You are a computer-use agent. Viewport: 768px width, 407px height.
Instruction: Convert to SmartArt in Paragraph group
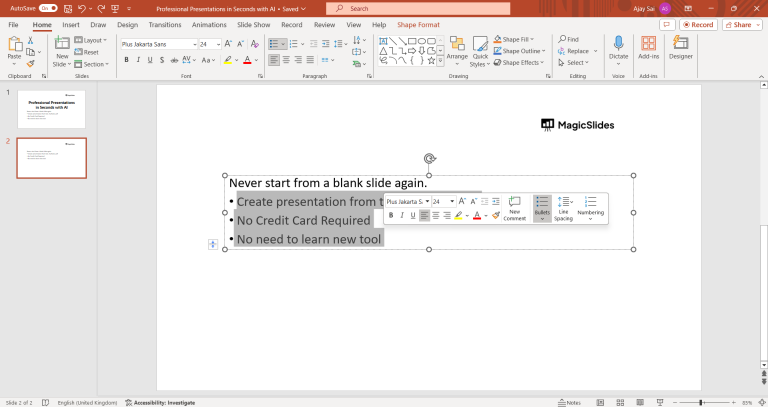359,64
